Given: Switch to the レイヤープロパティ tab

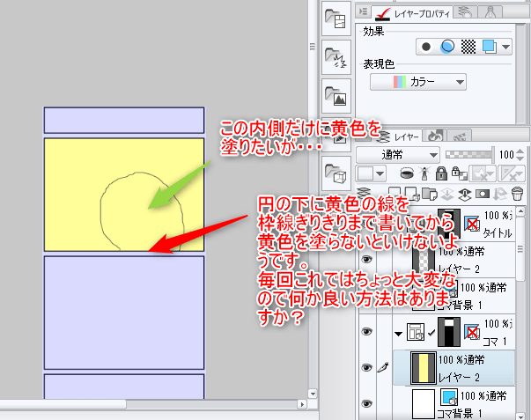Looking at the screenshot, I should pos(412,13).
